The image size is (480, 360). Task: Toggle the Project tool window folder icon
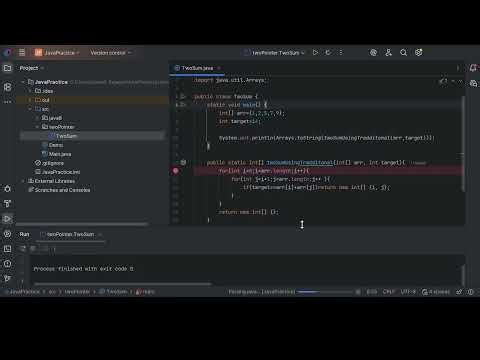[x=7, y=68]
